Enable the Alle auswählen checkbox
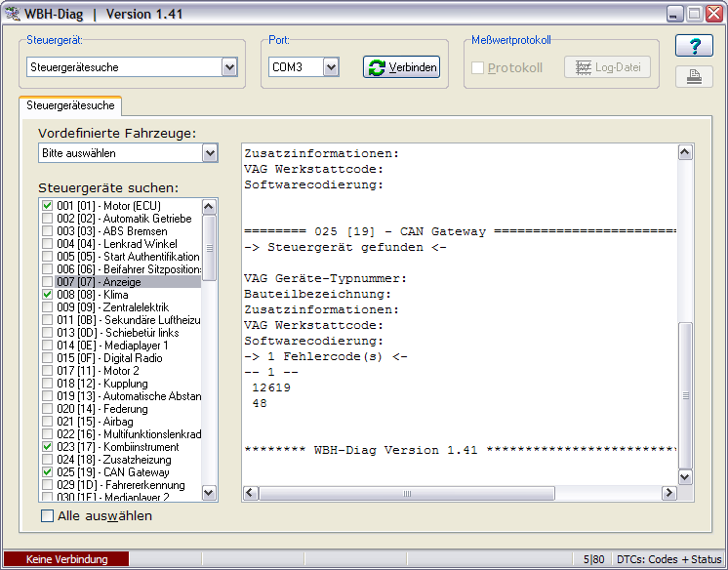Screen dimensions: 728x570 tap(47, 515)
